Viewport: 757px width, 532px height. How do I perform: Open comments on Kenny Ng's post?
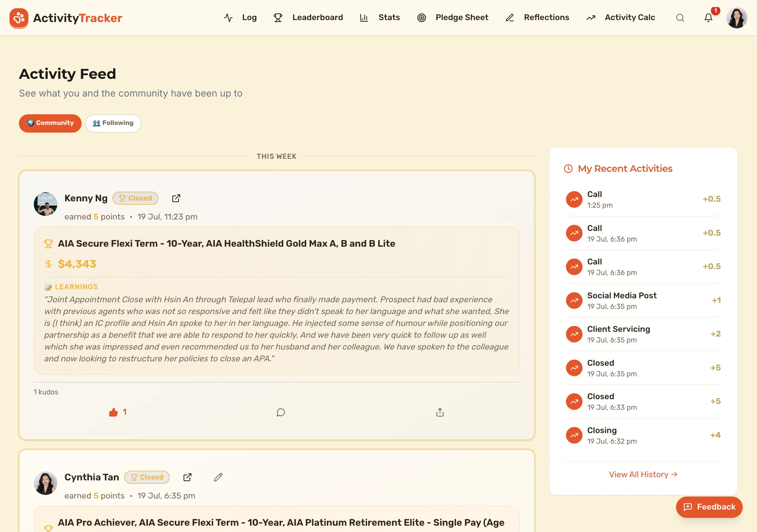(281, 413)
